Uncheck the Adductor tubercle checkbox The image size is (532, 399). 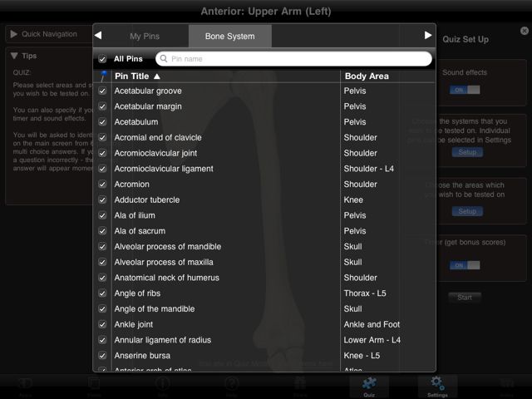[x=102, y=199]
